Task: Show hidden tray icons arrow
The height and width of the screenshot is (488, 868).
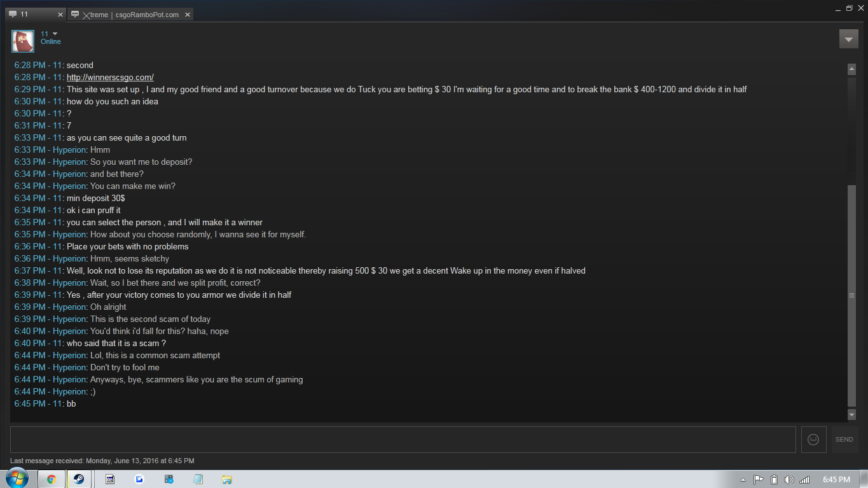Action: [x=743, y=480]
